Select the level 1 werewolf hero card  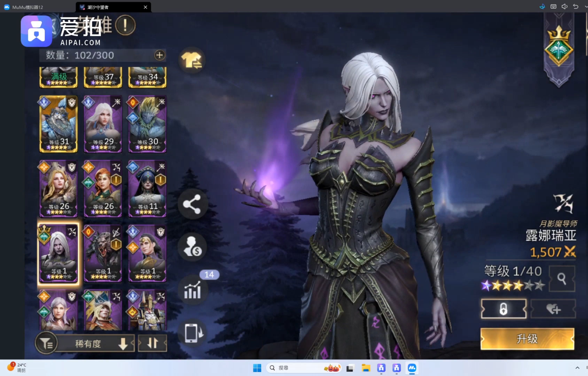tap(103, 253)
